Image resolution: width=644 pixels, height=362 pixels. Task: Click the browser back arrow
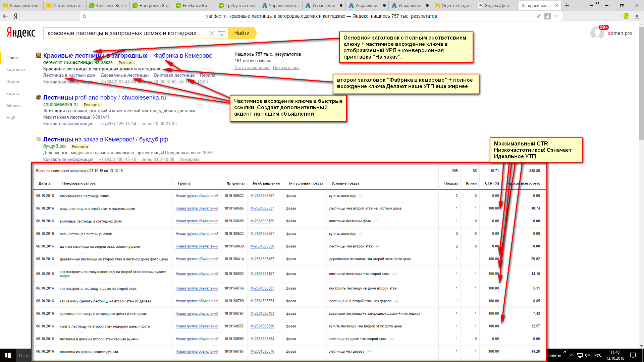(x=5, y=16)
